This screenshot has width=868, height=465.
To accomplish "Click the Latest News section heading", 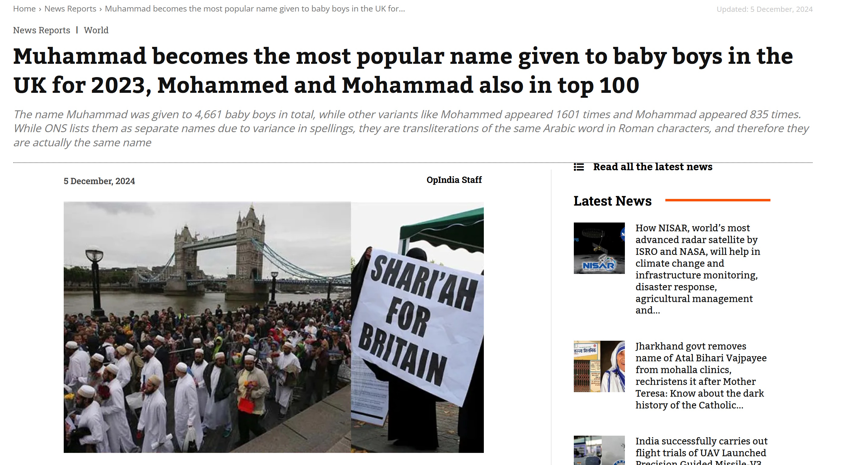I will point(612,201).
